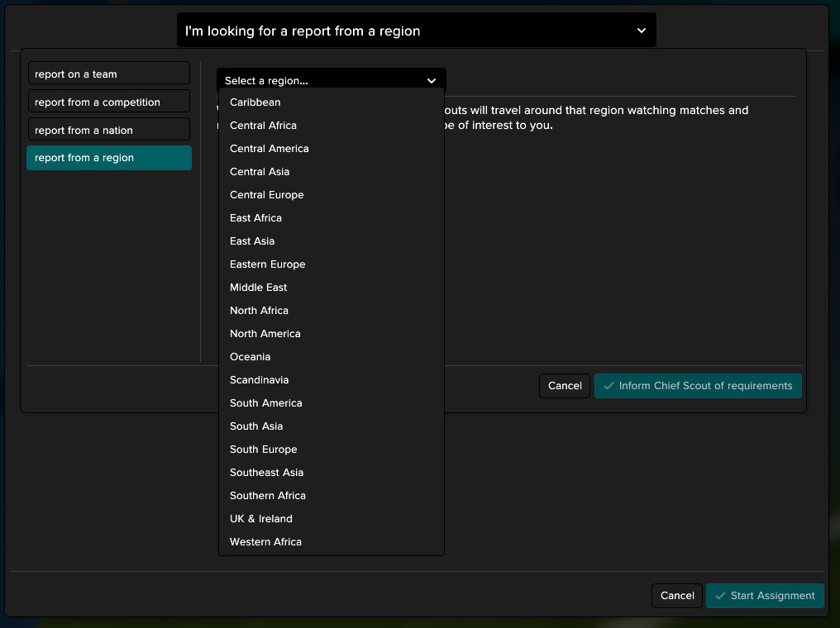
Task: Choose Central Europe region
Action: click(267, 195)
